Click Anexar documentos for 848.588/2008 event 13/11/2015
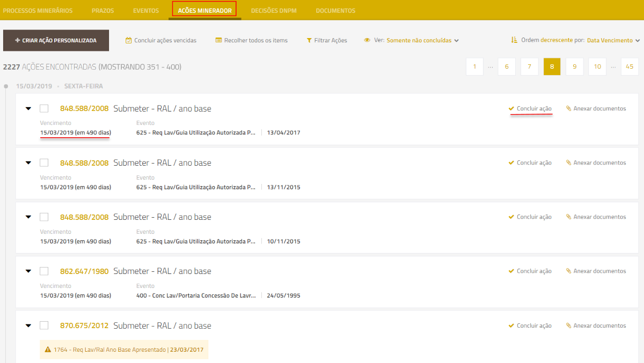The height and width of the screenshot is (363, 644). click(596, 162)
